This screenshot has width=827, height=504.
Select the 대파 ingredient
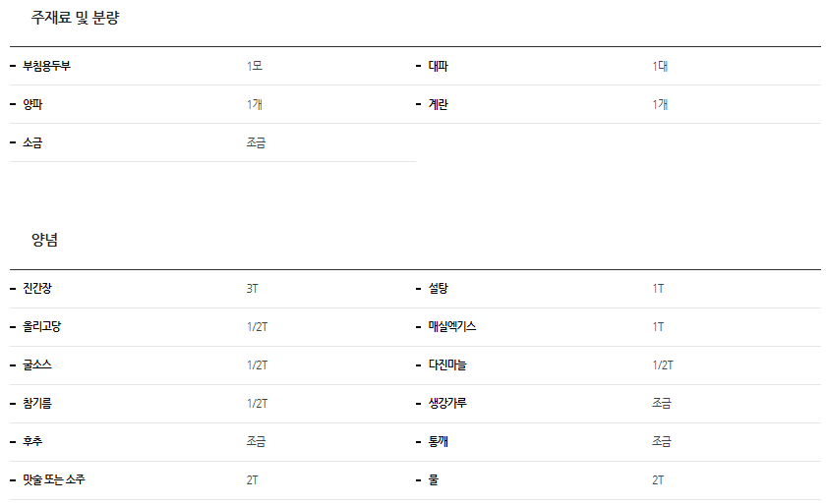[x=439, y=67]
